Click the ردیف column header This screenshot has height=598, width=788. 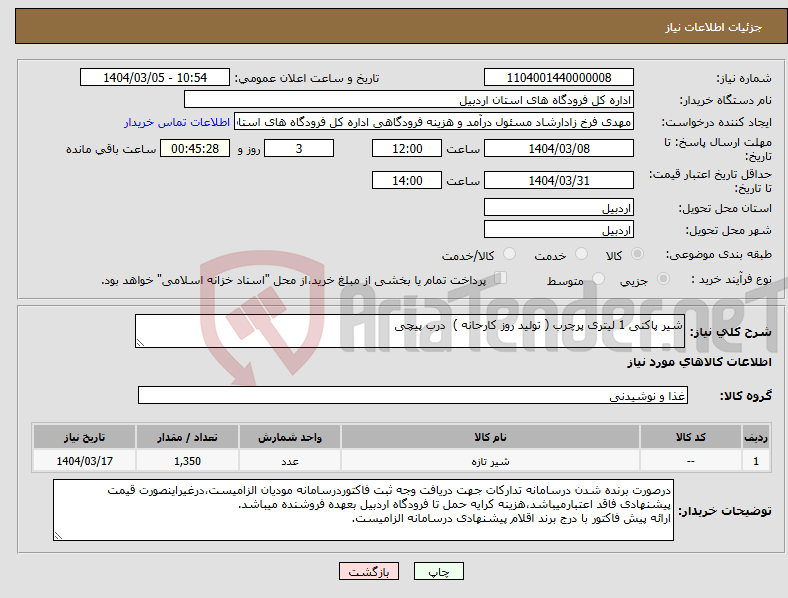(x=756, y=437)
